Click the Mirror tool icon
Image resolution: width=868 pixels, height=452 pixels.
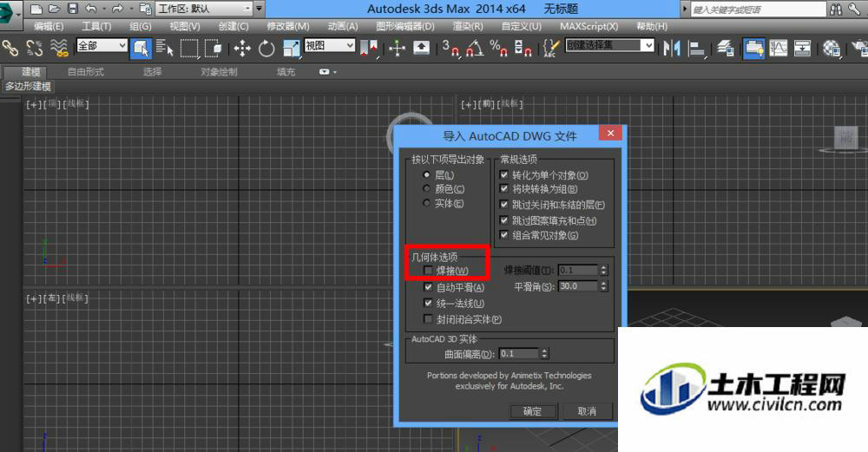[x=672, y=49]
